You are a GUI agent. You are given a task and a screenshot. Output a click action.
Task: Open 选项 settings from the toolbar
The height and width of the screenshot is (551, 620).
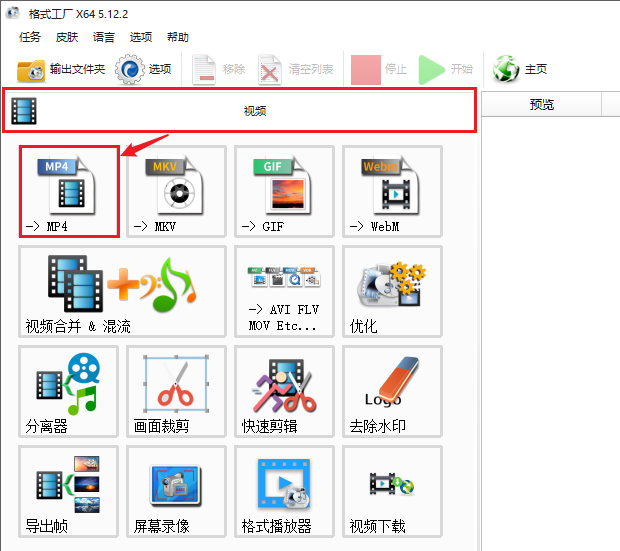coord(143,70)
